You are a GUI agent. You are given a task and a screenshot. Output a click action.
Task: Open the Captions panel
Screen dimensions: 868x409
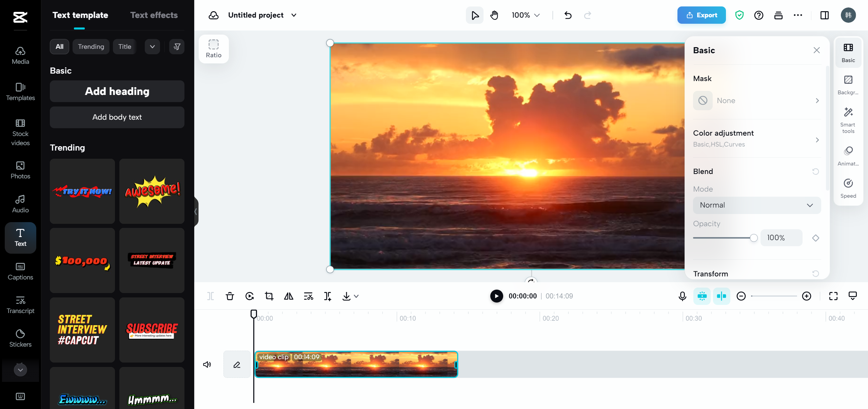click(20, 271)
